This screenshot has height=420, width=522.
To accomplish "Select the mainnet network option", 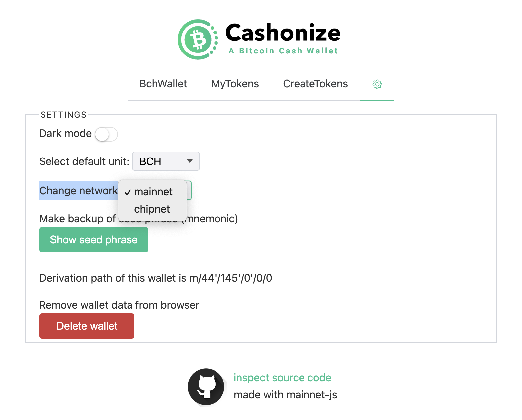I will coord(153,192).
